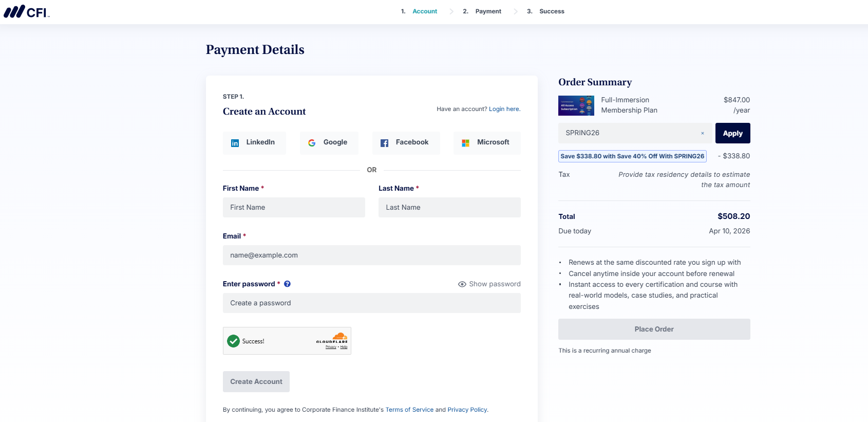868x422 pixels.
Task: Click the Place Order button
Action: [x=654, y=329]
